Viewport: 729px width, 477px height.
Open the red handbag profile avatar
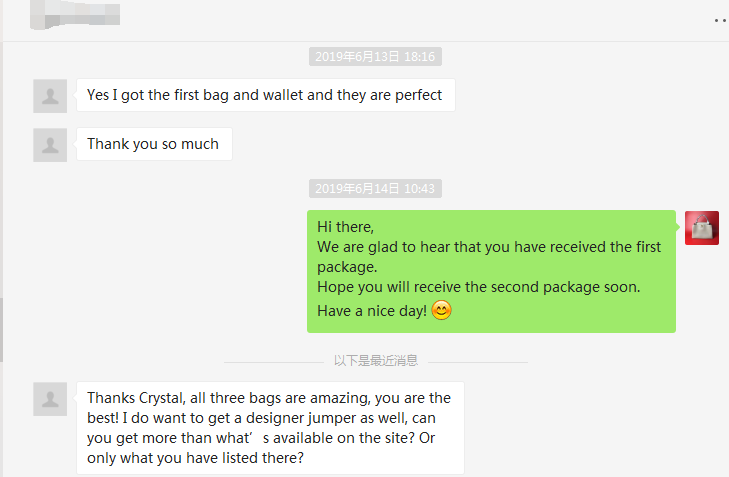pos(701,228)
